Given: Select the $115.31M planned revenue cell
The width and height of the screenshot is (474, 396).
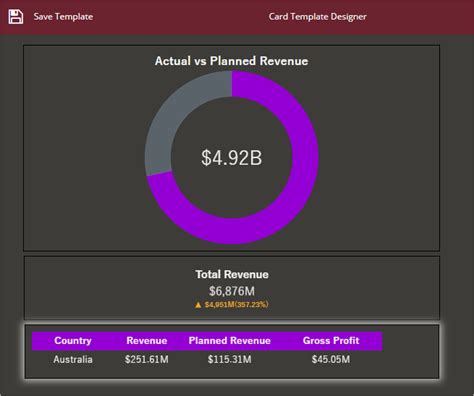Looking at the screenshot, I should click(230, 359).
